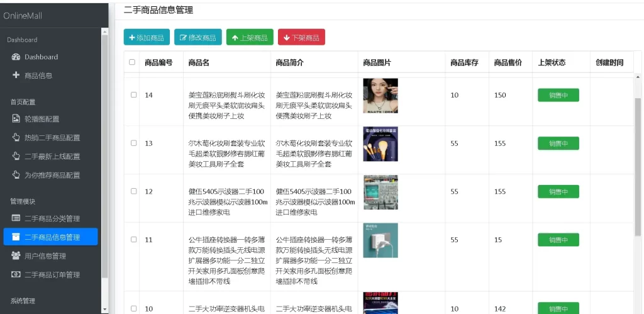Click the hand icon beside 热销二手商品配置
644x314 pixels.
(16, 137)
